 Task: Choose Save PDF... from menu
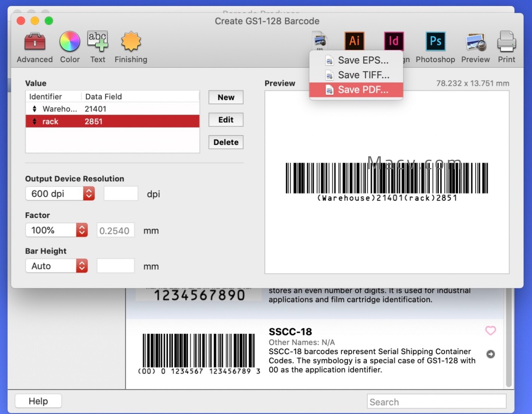coord(356,90)
